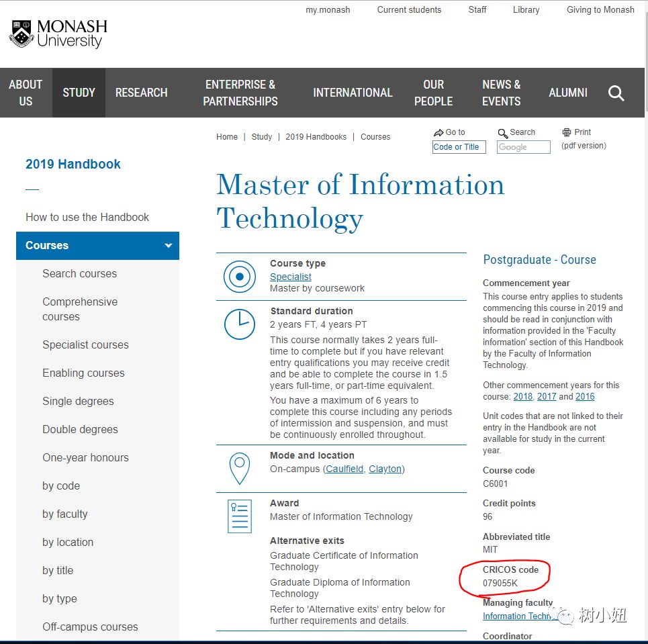Open the RESEARCH menu
648x644 pixels.
click(141, 93)
